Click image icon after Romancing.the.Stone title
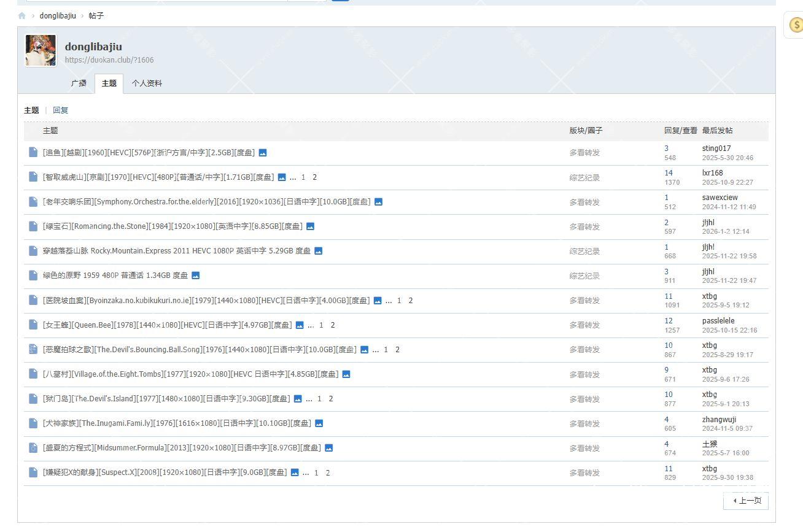Screen dimensions: 803x532 (x=310, y=226)
